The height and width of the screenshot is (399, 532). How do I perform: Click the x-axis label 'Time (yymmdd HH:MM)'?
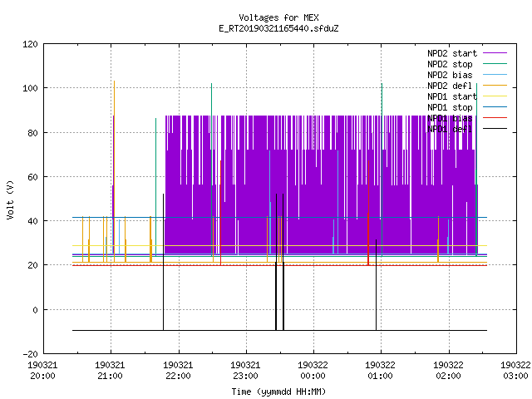278,392
